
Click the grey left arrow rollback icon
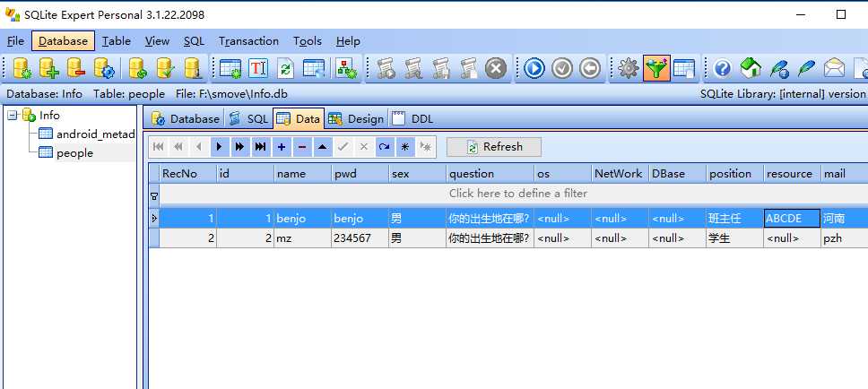(590, 69)
